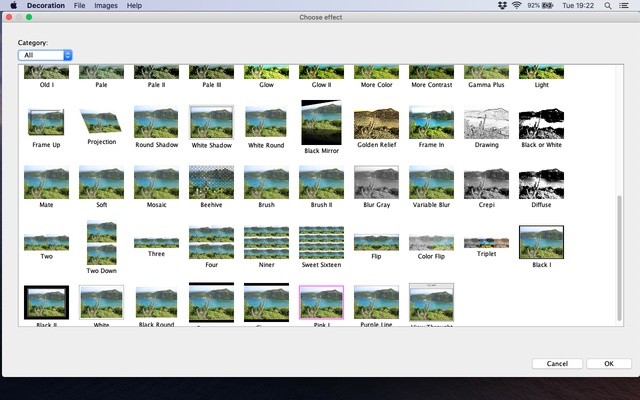Select the Four tiled effect
This screenshot has width=640, height=400.
(211, 242)
